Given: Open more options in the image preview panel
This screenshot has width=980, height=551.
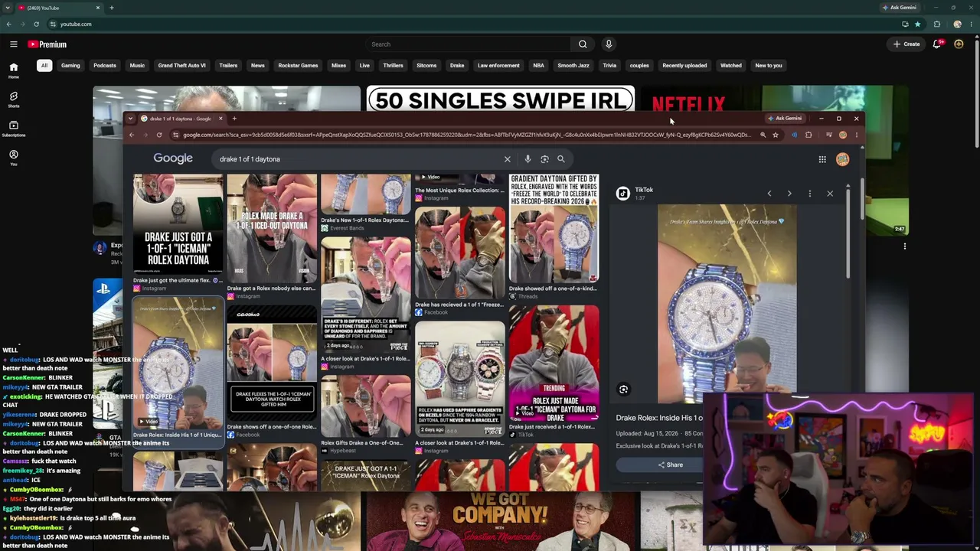Looking at the screenshot, I should coord(809,194).
